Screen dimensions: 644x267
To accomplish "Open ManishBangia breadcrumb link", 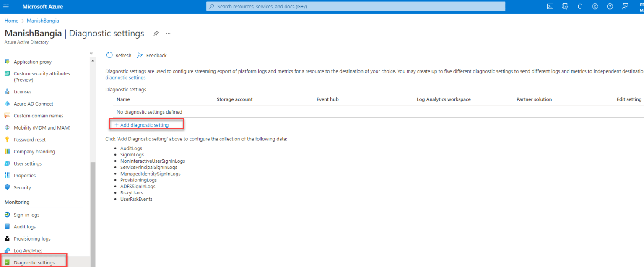I will point(42,21).
